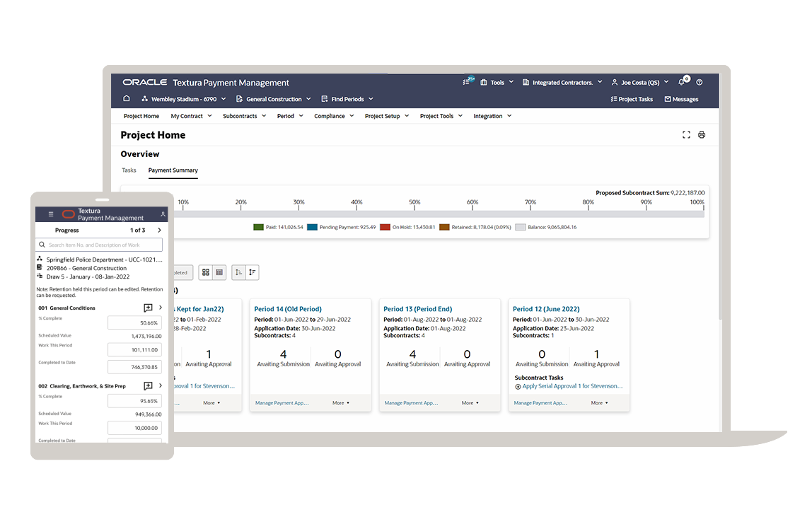The width and height of the screenshot is (812, 512).
Task: Open the print icon on Project Home
Action: (701, 134)
